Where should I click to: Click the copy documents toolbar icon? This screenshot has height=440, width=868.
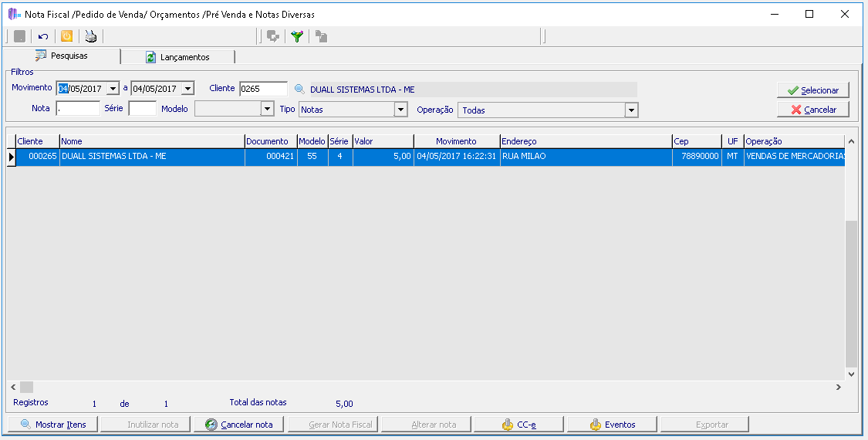321,36
